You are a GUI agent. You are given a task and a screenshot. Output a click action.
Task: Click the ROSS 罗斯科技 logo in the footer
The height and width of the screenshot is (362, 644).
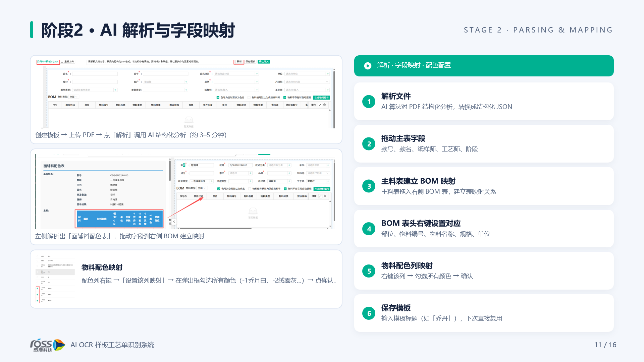click(48, 345)
